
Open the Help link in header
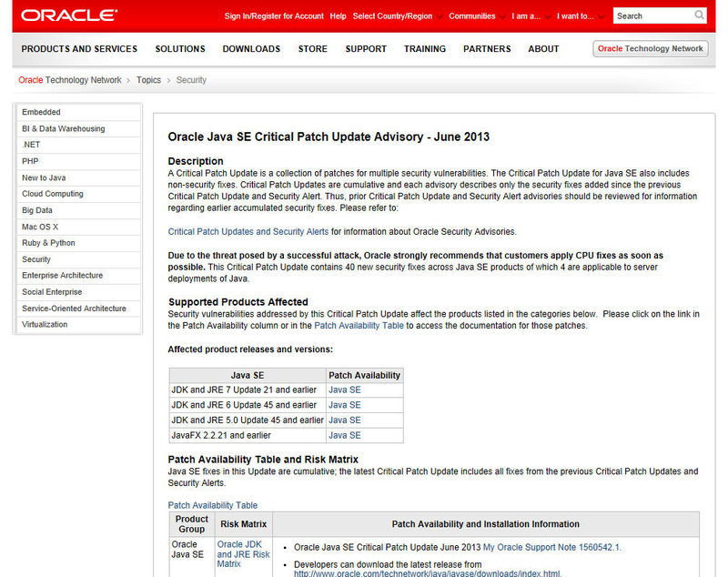338,15
